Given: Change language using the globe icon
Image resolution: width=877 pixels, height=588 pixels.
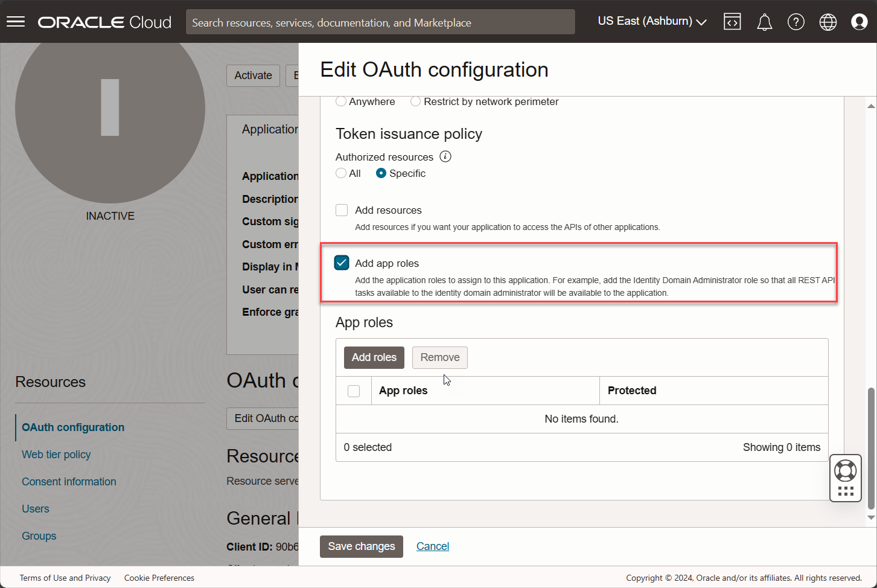Looking at the screenshot, I should point(828,22).
